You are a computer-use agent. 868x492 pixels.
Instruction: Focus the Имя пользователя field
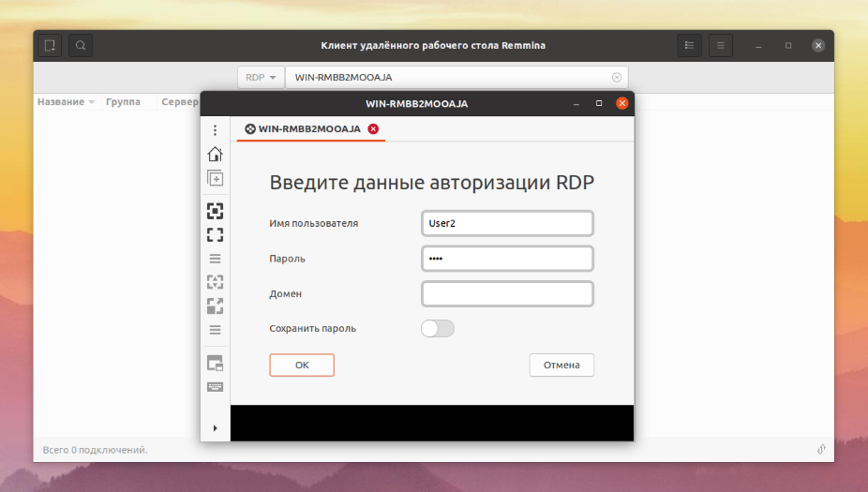[507, 223]
